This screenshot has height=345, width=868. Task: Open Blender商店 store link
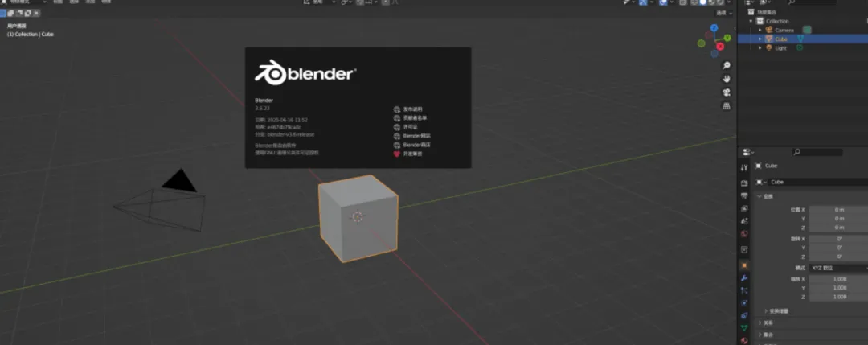click(411, 145)
